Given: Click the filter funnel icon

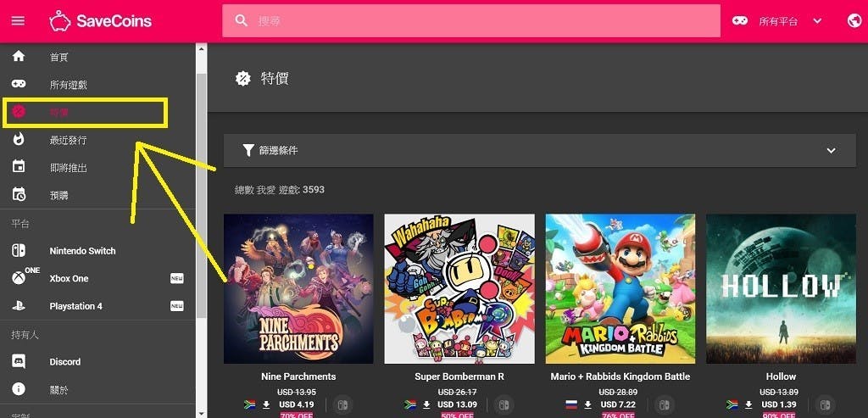Looking at the screenshot, I should tap(248, 150).
